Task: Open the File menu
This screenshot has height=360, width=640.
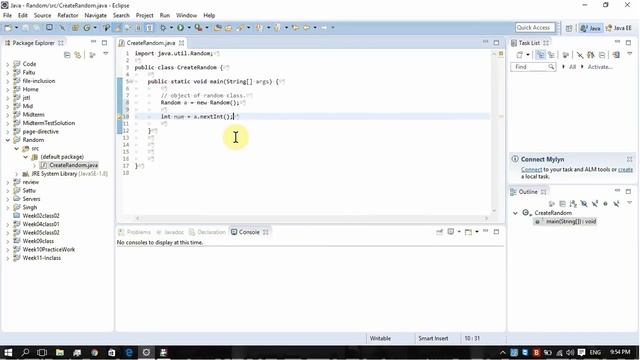Action: 7,16
